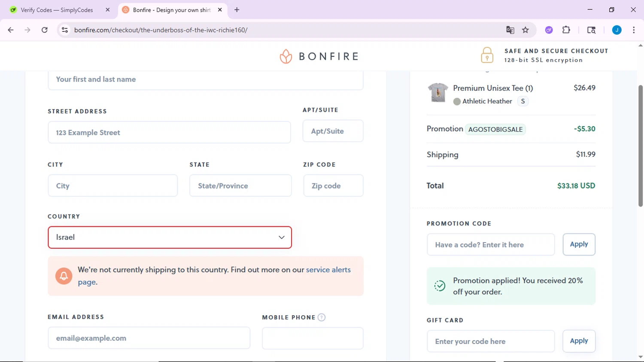Screen dimensions: 644x362
Task: Click the gift card code field
Action: point(491,341)
